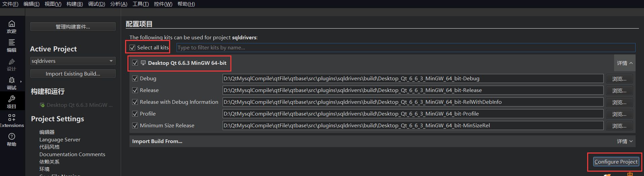644x176 pixels.
Task: Open the 构建(B) build menu
Action: (75, 4)
